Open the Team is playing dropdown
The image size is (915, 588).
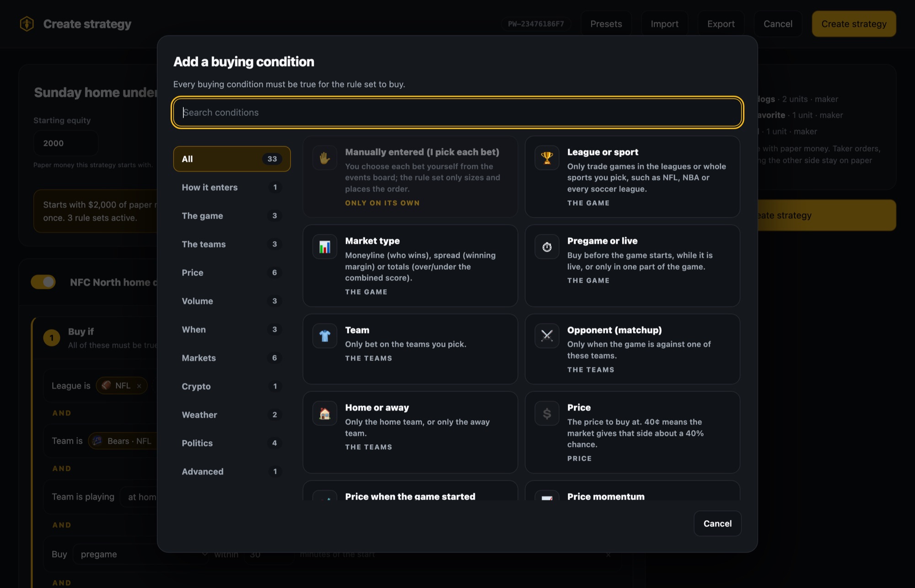(139, 497)
